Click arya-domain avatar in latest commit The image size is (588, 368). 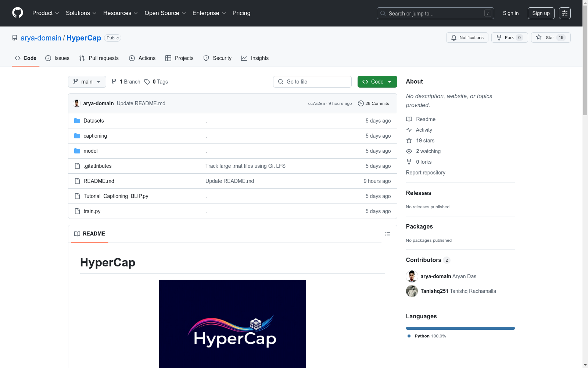tap(77, 103)
